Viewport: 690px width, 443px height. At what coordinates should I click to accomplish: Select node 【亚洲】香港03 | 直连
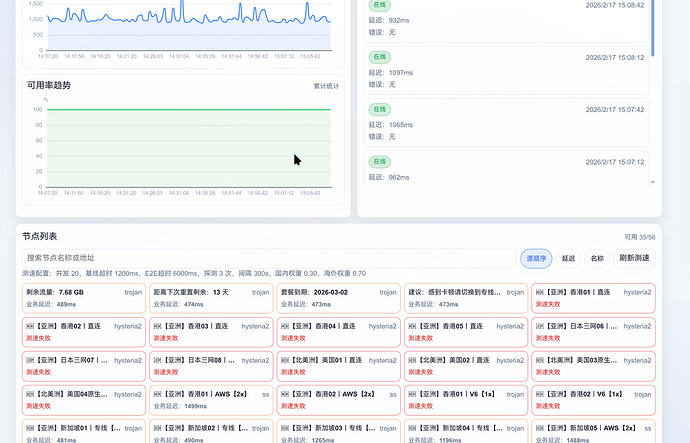point(211,332)
